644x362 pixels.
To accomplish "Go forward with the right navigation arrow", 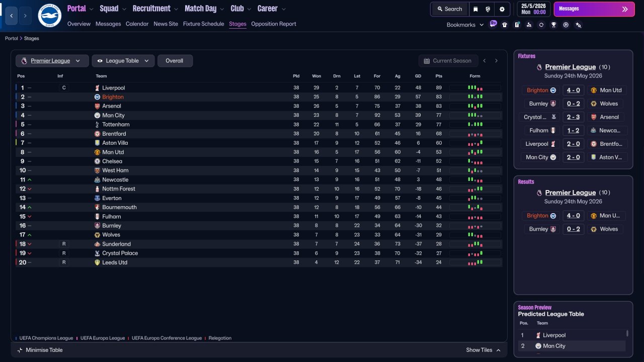I will point(25,16).
